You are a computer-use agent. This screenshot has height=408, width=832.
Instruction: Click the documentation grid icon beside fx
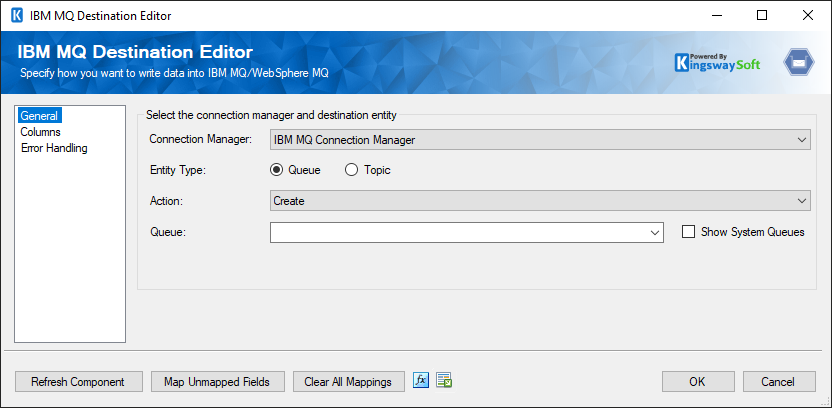click(x=444, y=380)
